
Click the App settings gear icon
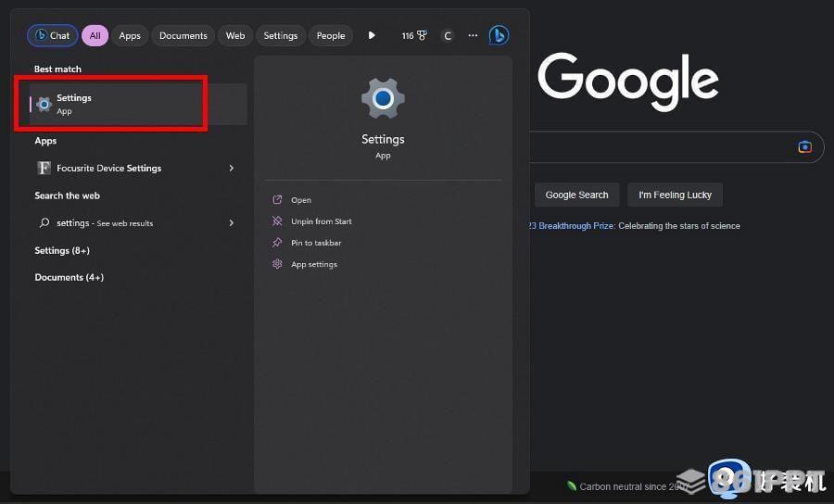(x=277, y=264)
